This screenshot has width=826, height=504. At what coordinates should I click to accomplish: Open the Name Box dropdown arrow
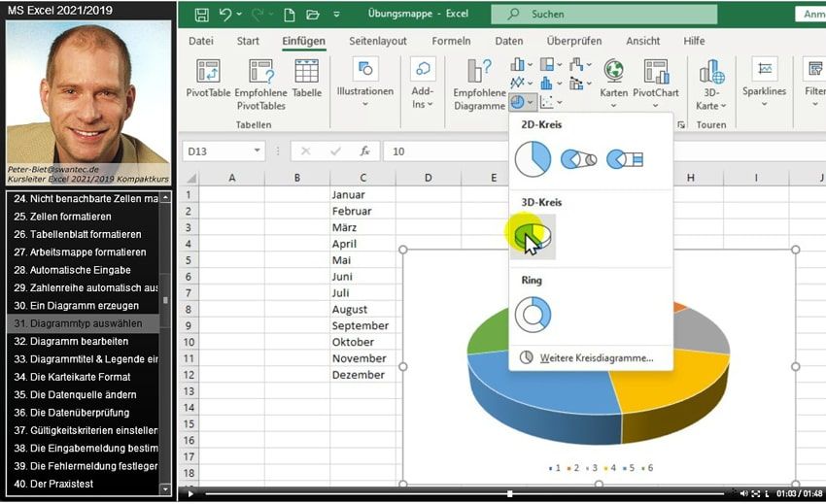coord(258,151)
